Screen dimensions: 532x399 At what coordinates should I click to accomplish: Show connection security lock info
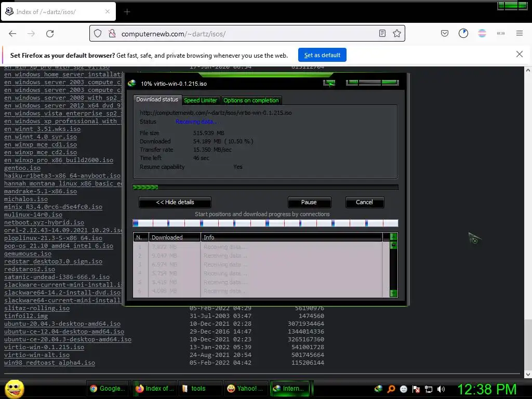tap(112, 34)
